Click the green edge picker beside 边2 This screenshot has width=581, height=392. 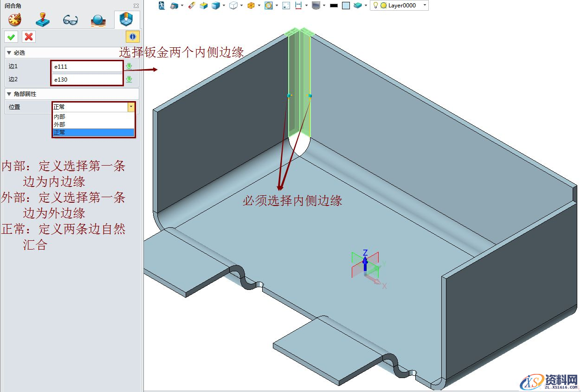pyautogui.click(x=129, y=79)
